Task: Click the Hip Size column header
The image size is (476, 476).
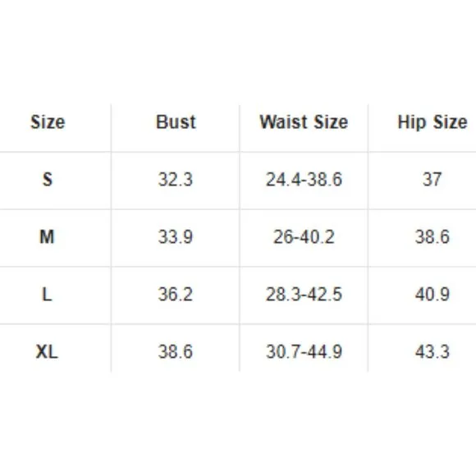Action: 433,122
